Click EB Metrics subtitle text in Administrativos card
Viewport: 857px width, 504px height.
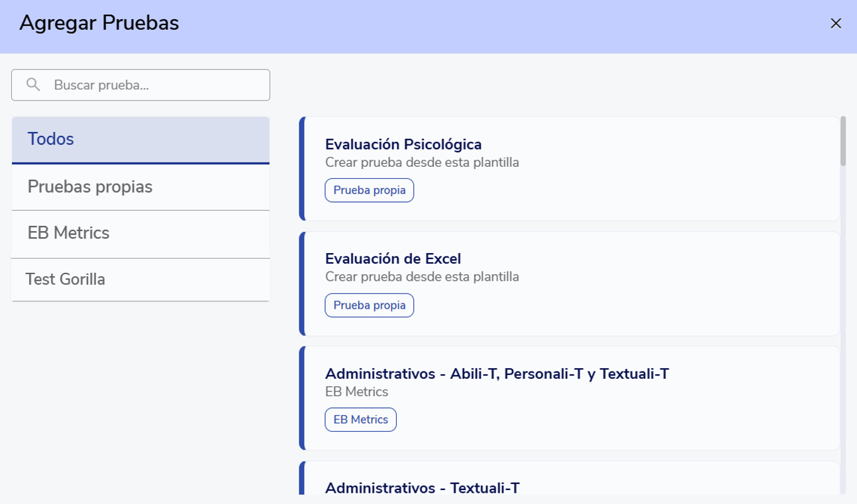coord(356,392)
